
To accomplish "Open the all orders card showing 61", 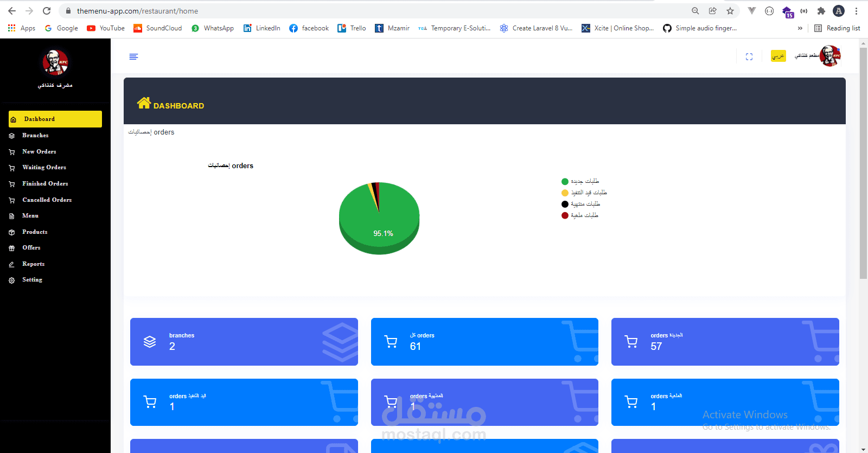I will [484, 342].
